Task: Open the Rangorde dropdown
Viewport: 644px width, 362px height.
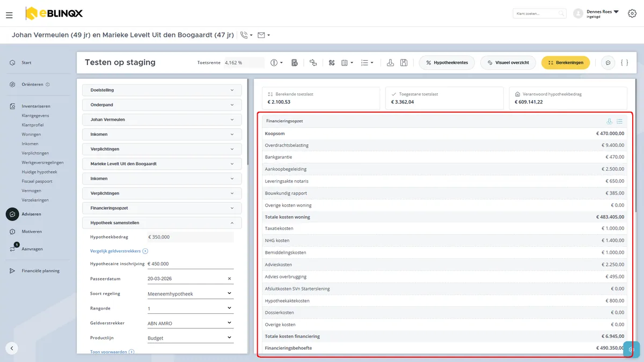Action: coord(190,308)
